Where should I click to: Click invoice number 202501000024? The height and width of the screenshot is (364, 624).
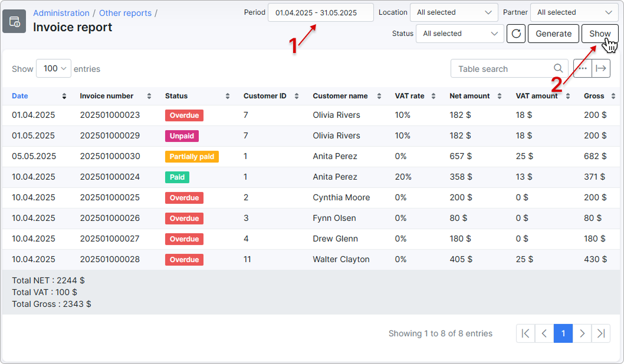[x=110, y=177]
